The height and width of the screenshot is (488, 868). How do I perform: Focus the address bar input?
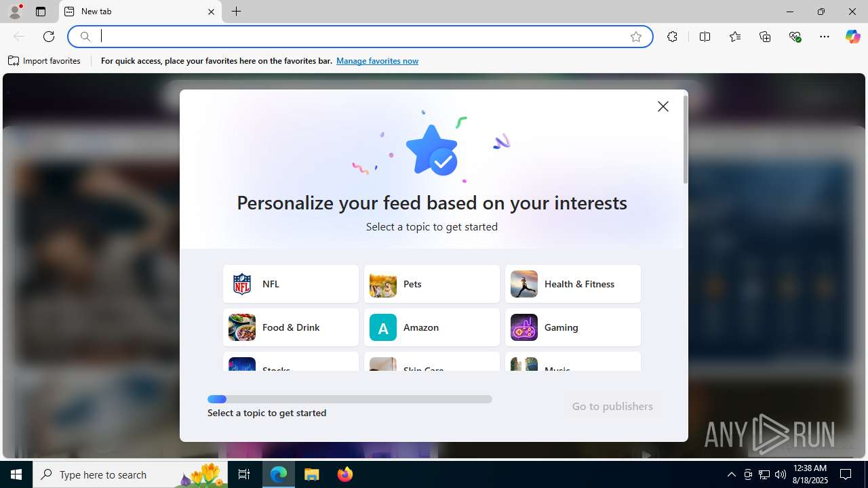pyautogui.click(x=359, y=37)
